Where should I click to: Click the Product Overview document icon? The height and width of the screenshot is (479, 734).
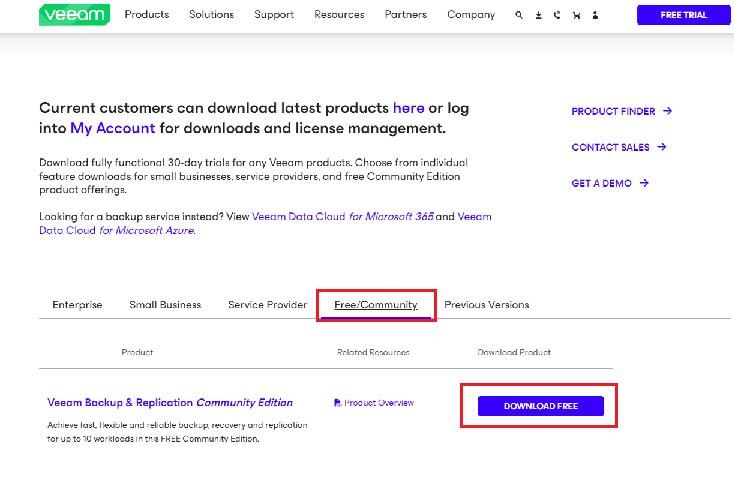(x=338, y=403)
